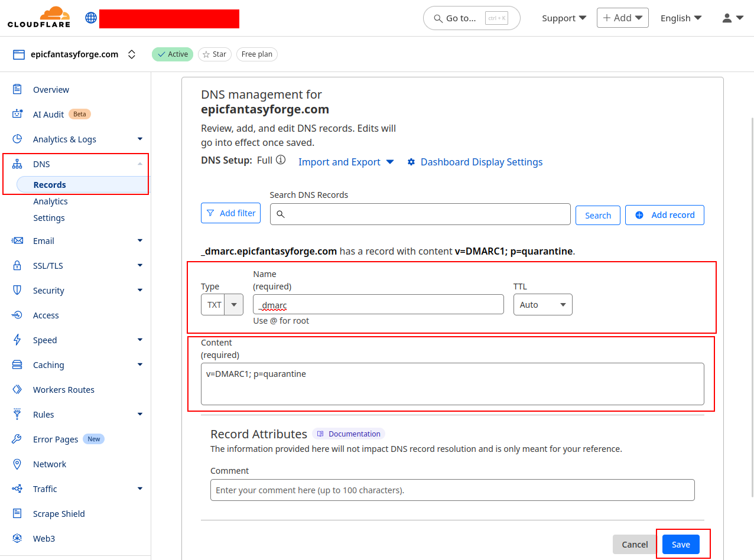Click the Free plan badge
Image resolution: width=754 pixels, height=560 pixels.
[x=257, y=54]
